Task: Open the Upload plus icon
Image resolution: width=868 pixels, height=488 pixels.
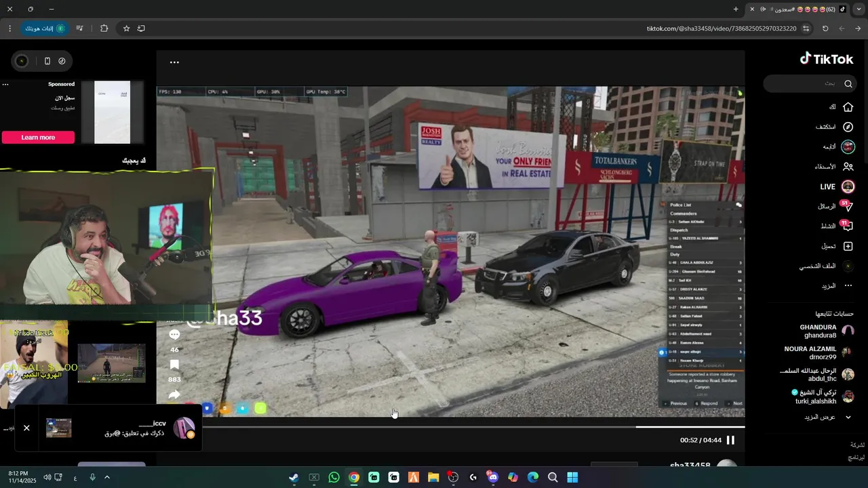Action: (x=848, y=246)
